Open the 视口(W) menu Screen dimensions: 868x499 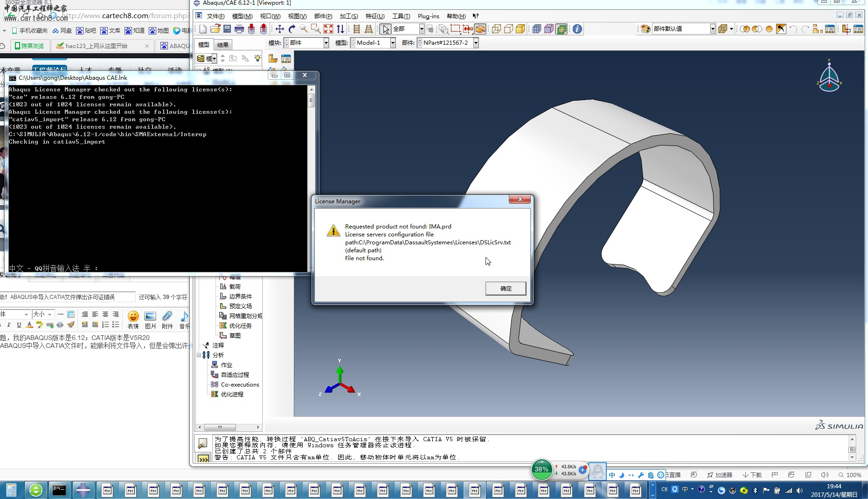pyautogui.click(x=270, y=16)
